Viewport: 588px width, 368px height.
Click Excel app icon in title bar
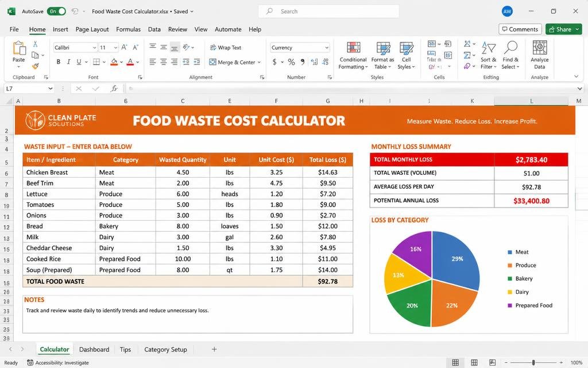[x=11, y=11]
